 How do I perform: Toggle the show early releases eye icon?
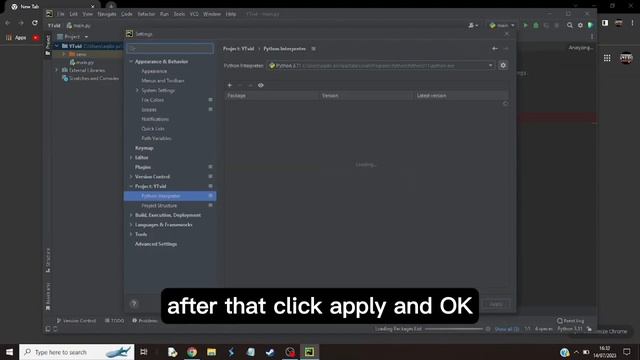(261, 85)
